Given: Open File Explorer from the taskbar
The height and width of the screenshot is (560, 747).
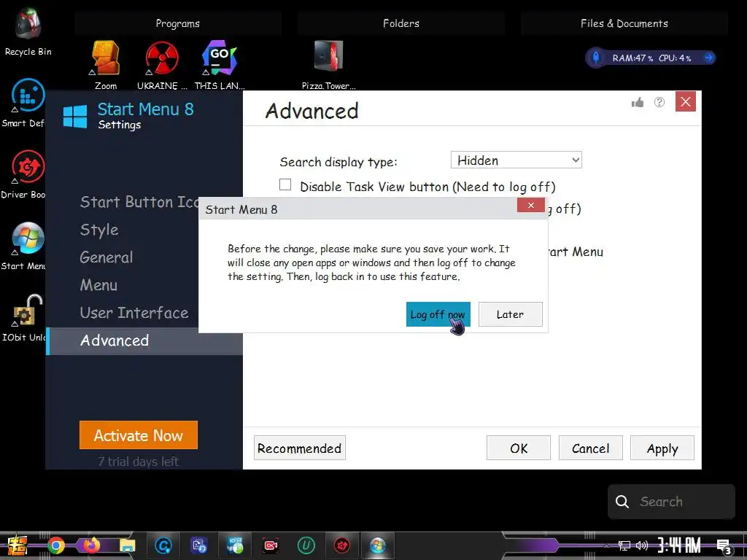Looking at the screenshot, I should [127, 545].
